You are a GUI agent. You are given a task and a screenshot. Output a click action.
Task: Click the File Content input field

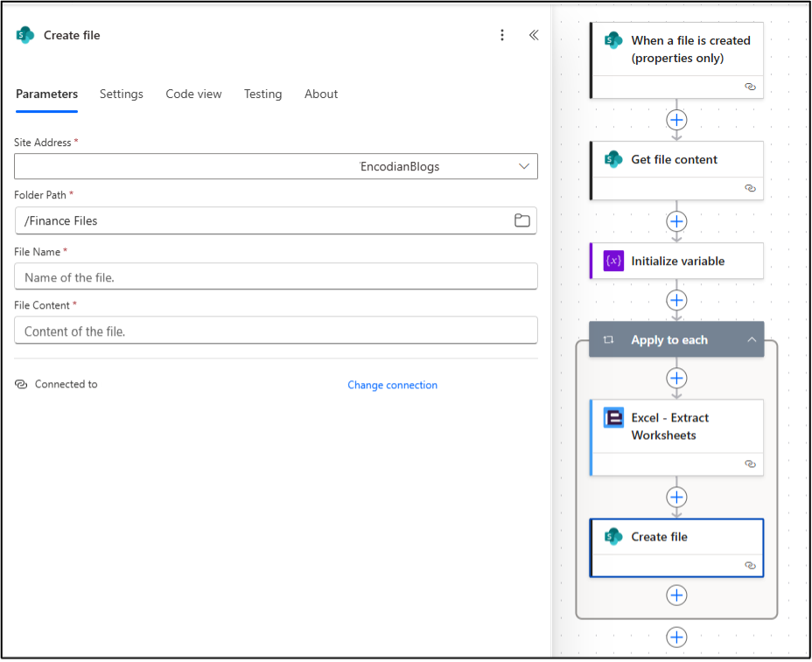pyautogui.click(x=276, y=330)
